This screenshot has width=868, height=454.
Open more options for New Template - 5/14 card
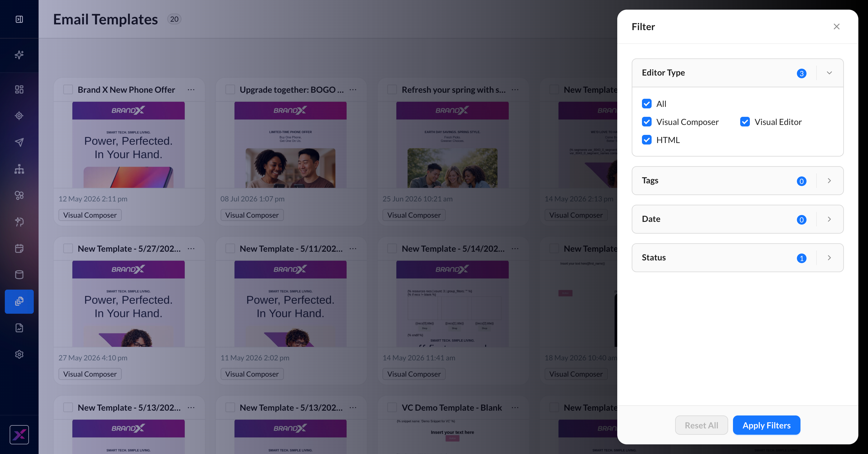[x=515, y=249]
